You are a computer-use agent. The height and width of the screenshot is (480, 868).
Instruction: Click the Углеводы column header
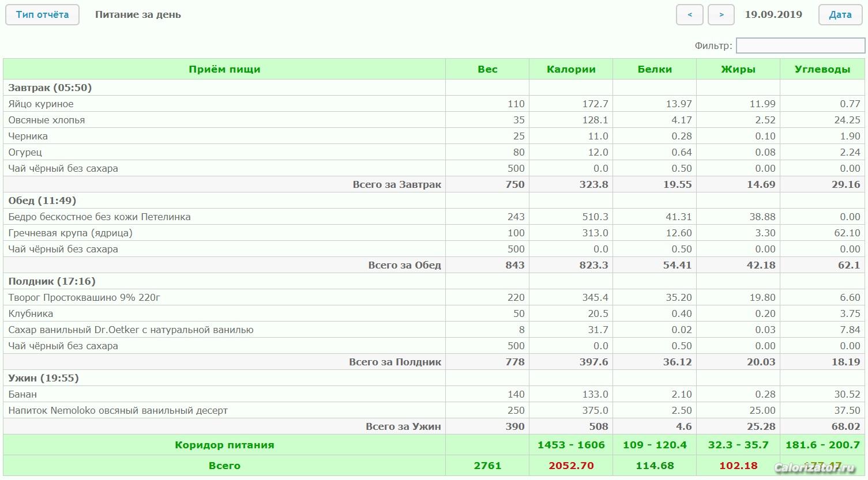coord(822,69)
